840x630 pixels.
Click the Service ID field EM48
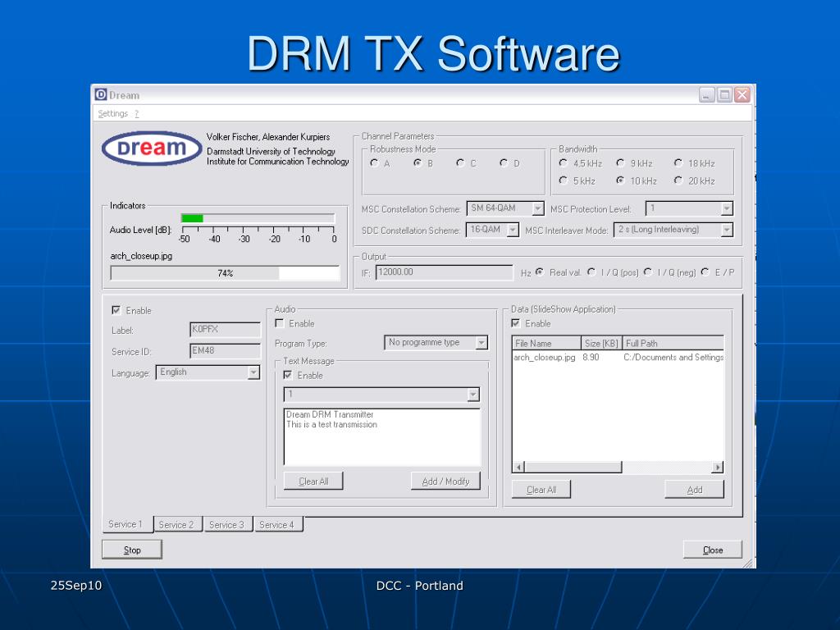click(x=225, y=351)
